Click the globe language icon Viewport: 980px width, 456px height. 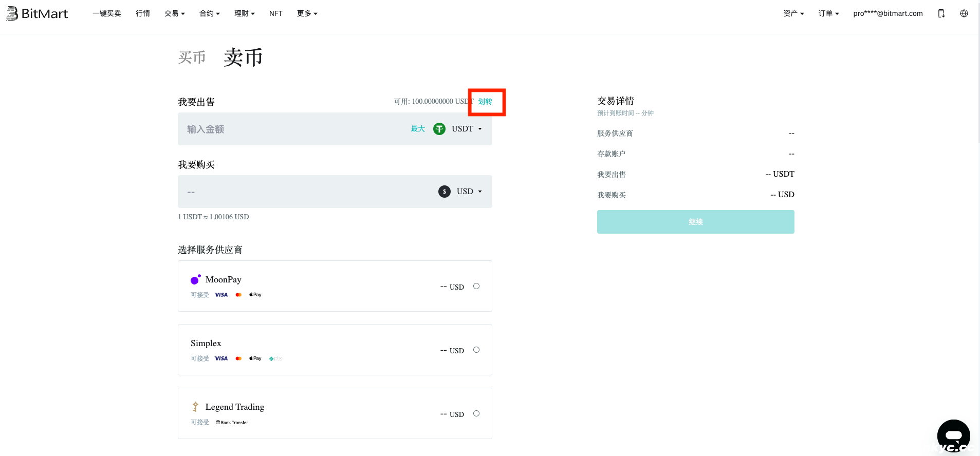coord(964,13)
